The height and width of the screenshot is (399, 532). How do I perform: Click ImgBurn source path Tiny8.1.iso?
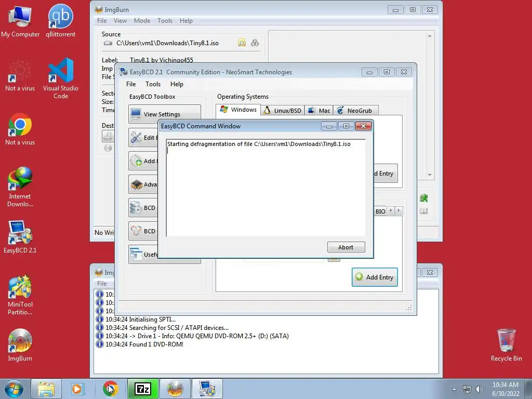click(x=167, y=43)
